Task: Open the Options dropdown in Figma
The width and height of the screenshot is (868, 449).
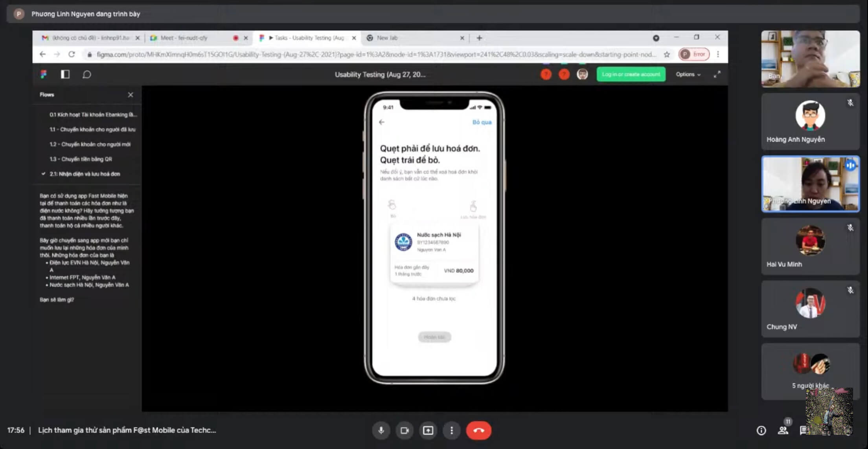Action: [x=688, y=74]
